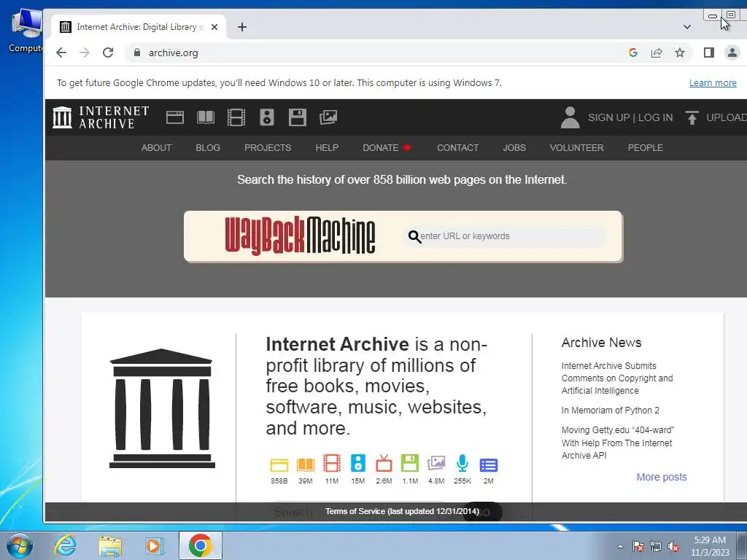
Task: Click the user avatar icon
Action: [570, 117]
